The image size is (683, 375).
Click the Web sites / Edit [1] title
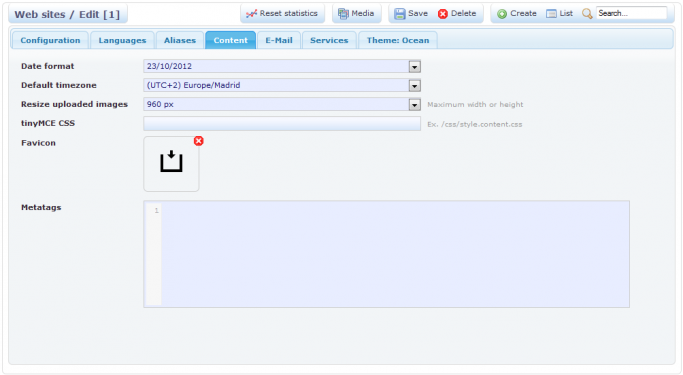pyautogui.click(x=67, y=14)
